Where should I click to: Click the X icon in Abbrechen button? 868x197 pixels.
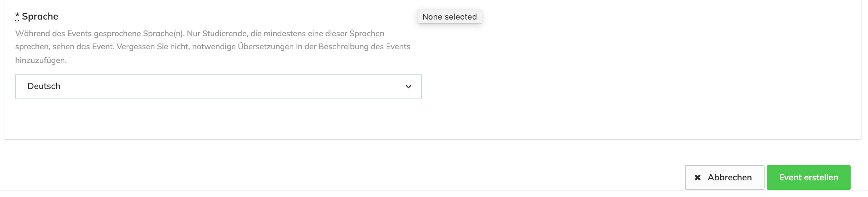pos(698,177)
